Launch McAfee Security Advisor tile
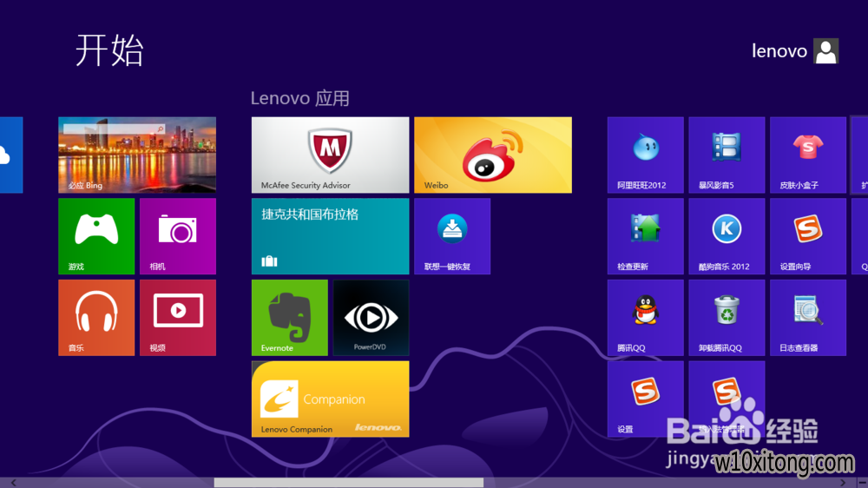The width and height of the screenshot is (868, 488). 331,155
